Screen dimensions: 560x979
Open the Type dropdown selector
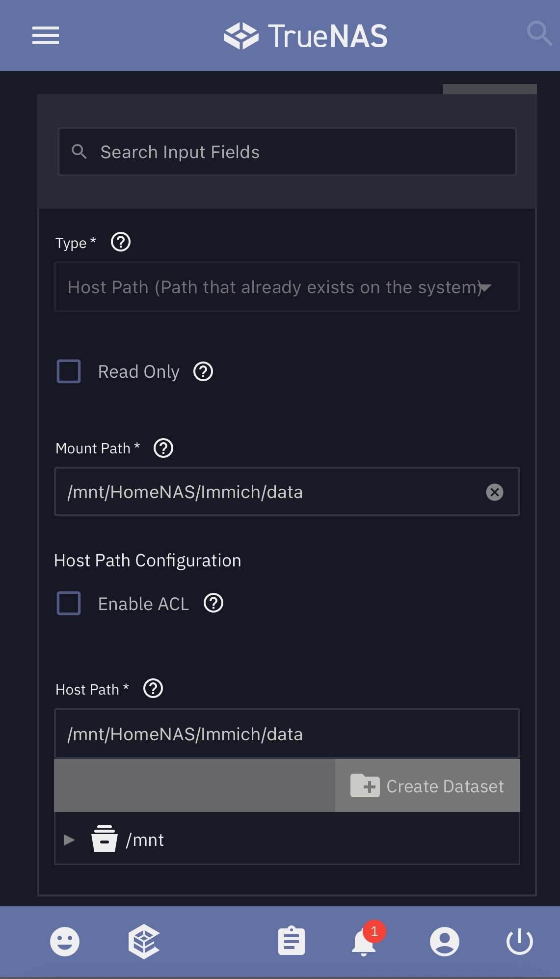pos(287,287)
